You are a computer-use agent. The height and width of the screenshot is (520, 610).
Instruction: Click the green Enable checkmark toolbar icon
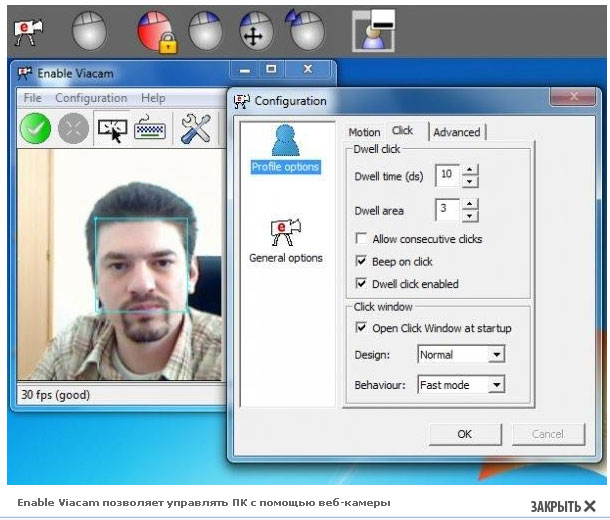click(x=36, y=128)
